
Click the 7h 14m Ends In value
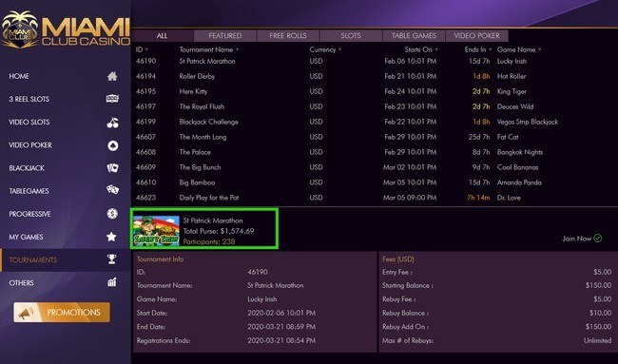478,198
